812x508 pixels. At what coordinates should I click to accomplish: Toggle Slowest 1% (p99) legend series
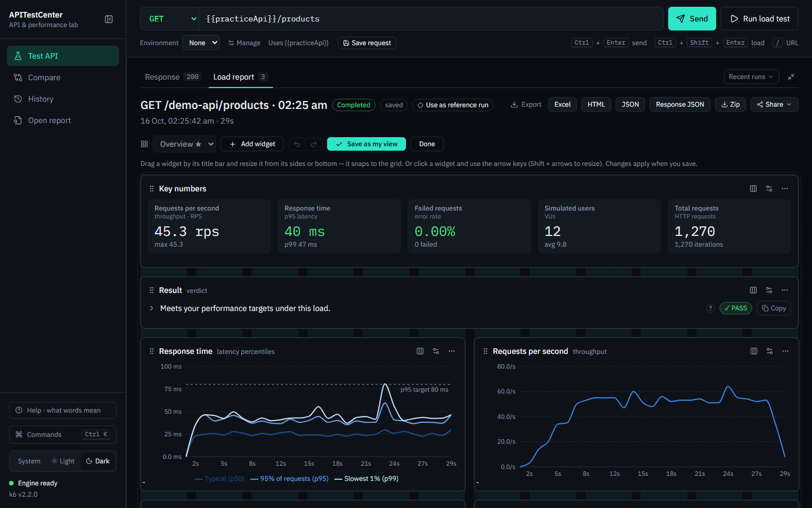[367, 479]
